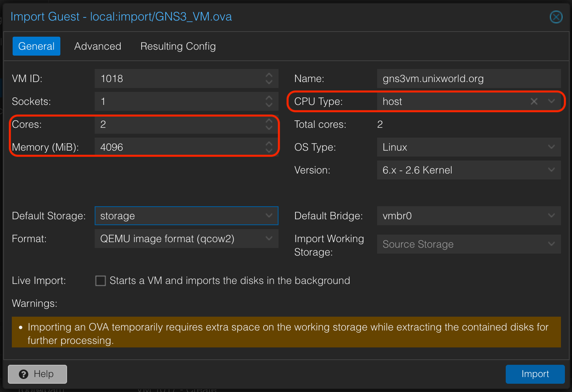This screenshot has height=392, width=572.
Task: Click the Import button
Action: click(535, 374)
